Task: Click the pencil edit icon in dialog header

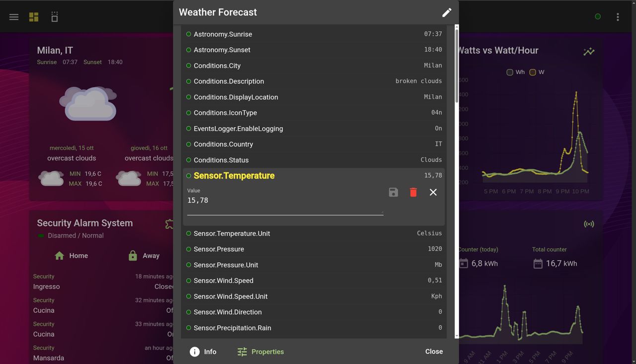Action: click(447, 12)
